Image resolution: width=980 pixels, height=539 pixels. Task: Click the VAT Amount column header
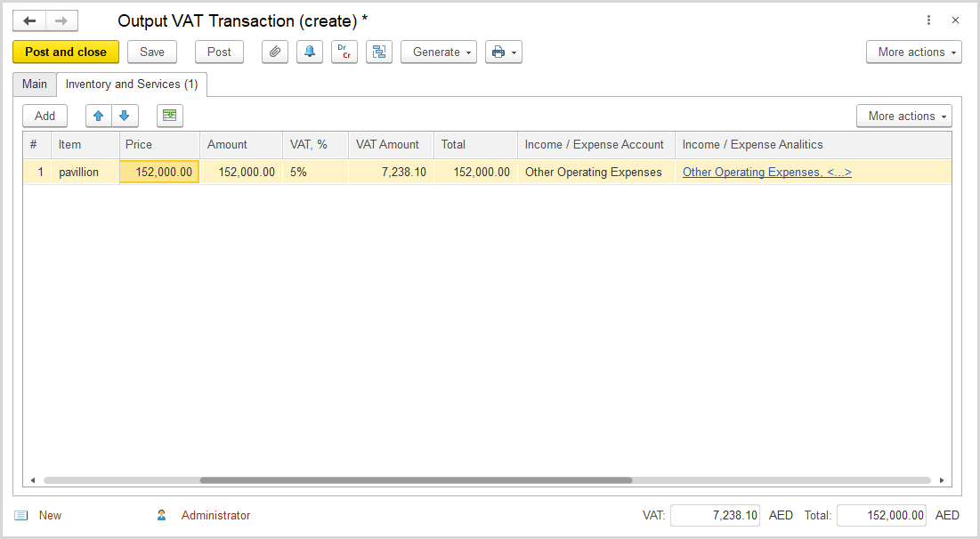[392, 144]
